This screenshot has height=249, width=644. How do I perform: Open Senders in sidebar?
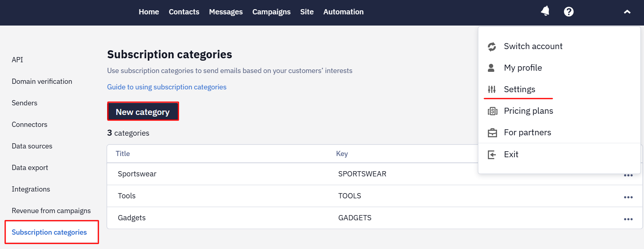pyautogui.click(x=24, y=103)
